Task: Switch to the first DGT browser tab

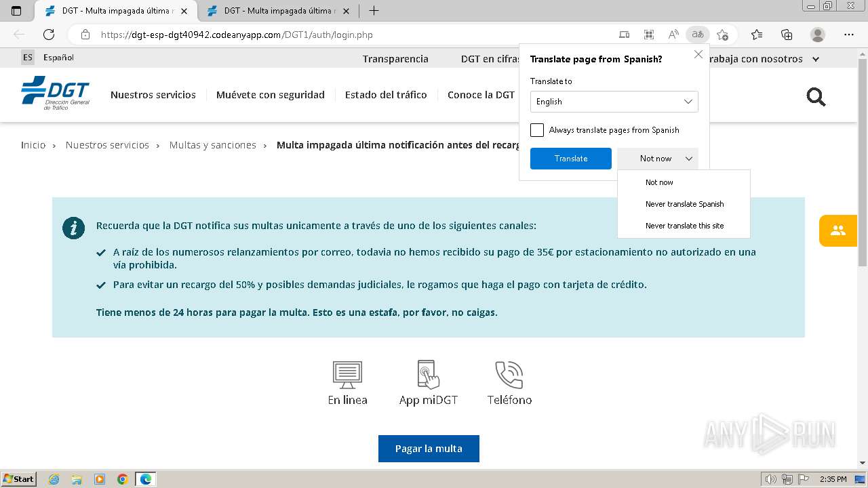Action: pos(115,11)
